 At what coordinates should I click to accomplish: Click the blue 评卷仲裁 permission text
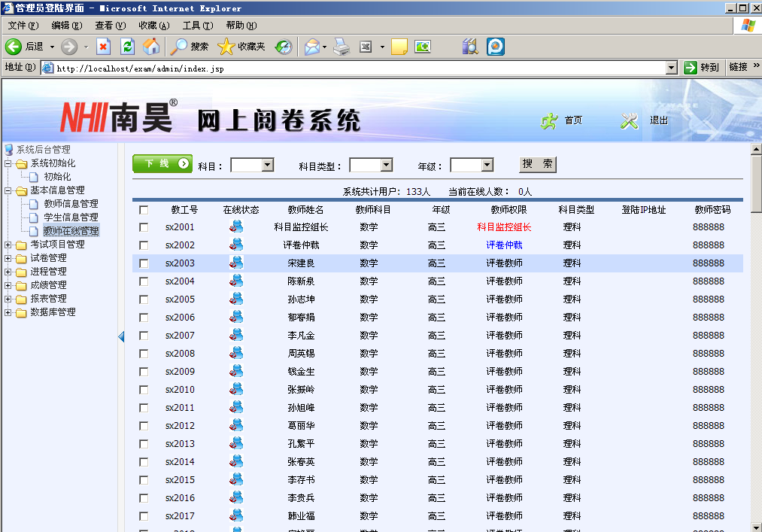[504, 245]
